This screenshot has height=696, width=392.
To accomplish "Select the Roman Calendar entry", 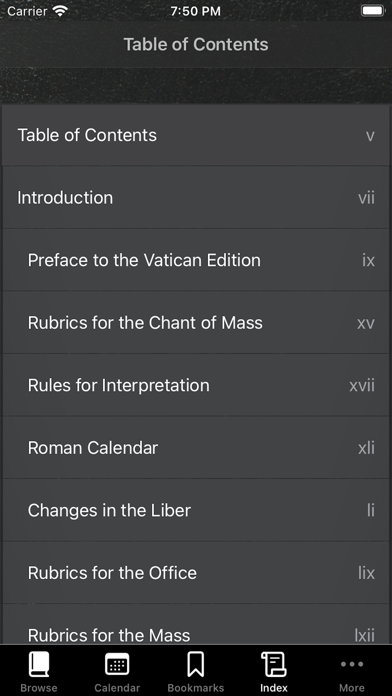I will tap(196, 448).
